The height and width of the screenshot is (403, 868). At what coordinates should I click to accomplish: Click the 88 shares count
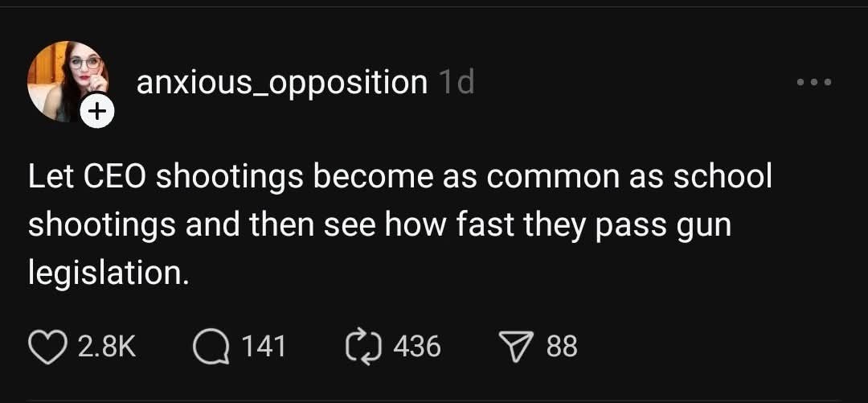click(562, 347)
